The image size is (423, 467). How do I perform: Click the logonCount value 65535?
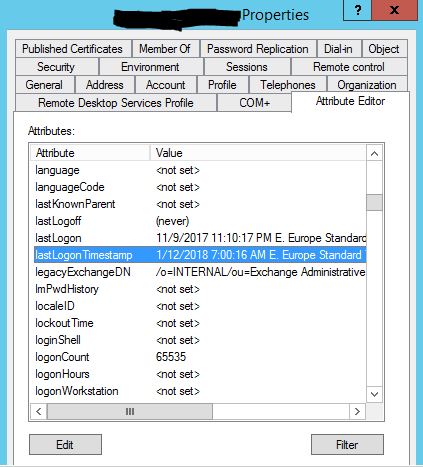click(x=171, y=357)
